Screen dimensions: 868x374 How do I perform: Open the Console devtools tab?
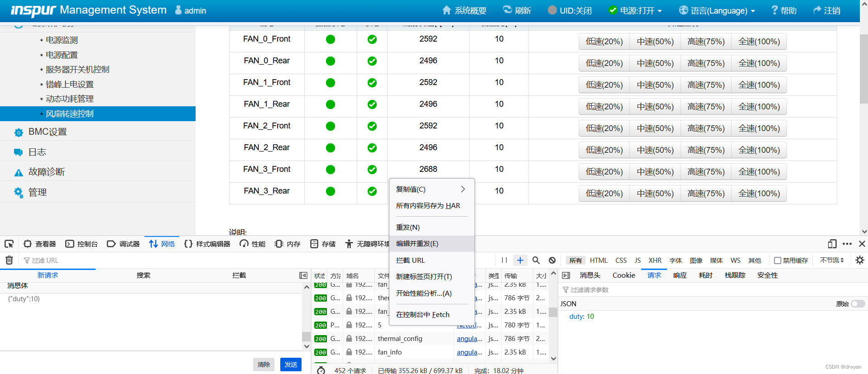[82, 244]
